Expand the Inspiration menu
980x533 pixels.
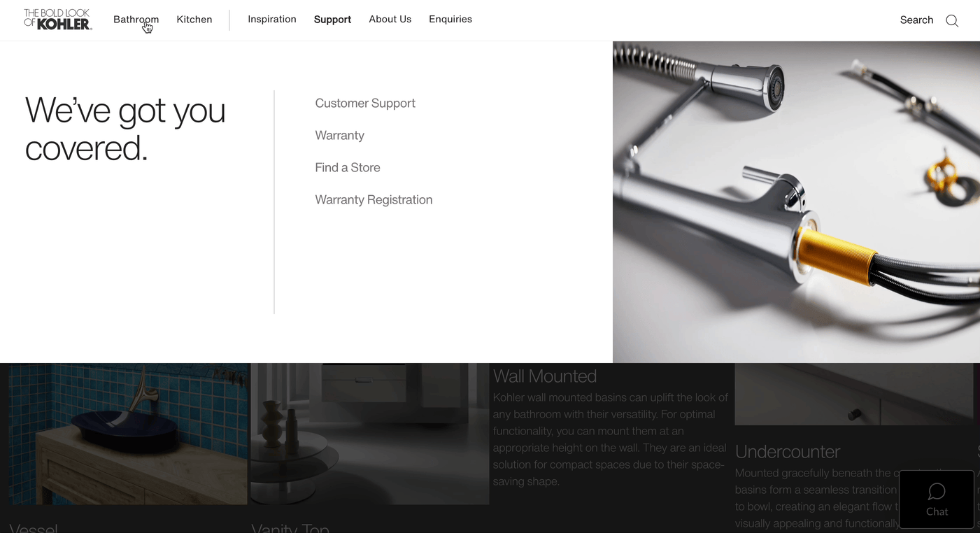[x=272, y=20]
